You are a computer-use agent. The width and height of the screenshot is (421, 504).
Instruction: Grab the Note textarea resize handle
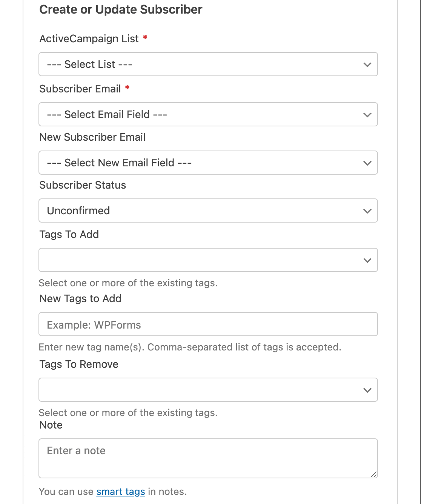[373, 474]
